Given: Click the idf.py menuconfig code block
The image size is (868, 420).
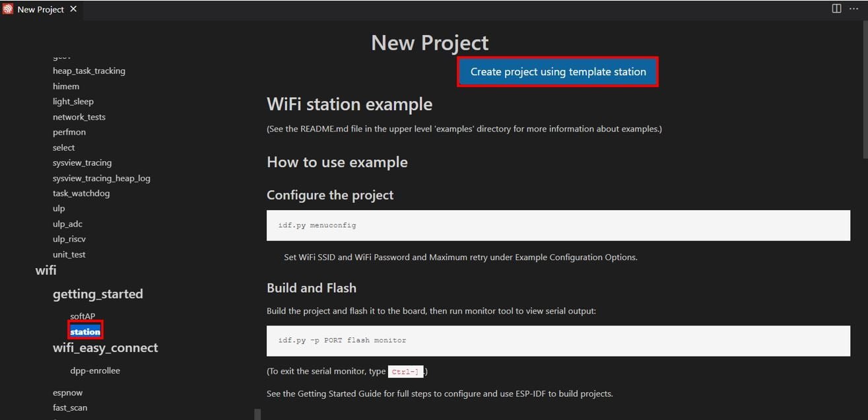Looking at the screenshot, I should point(558,225).
